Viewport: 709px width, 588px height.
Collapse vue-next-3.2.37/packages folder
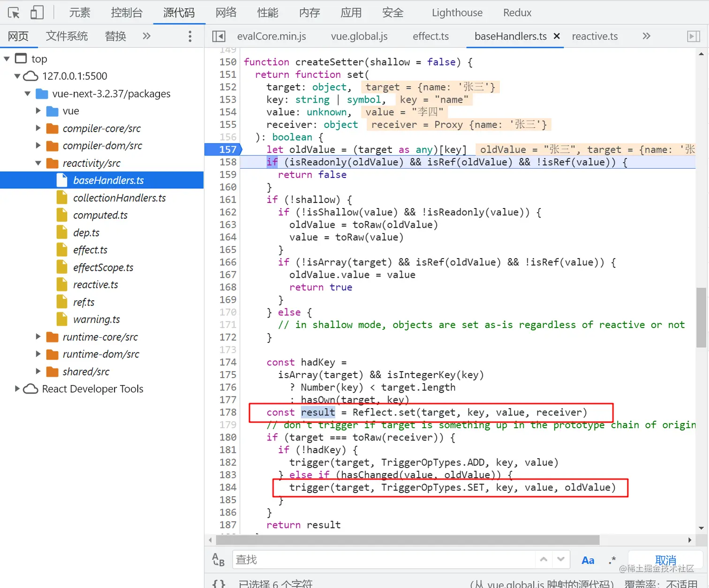pyautogui.click(x=28, y=94)
